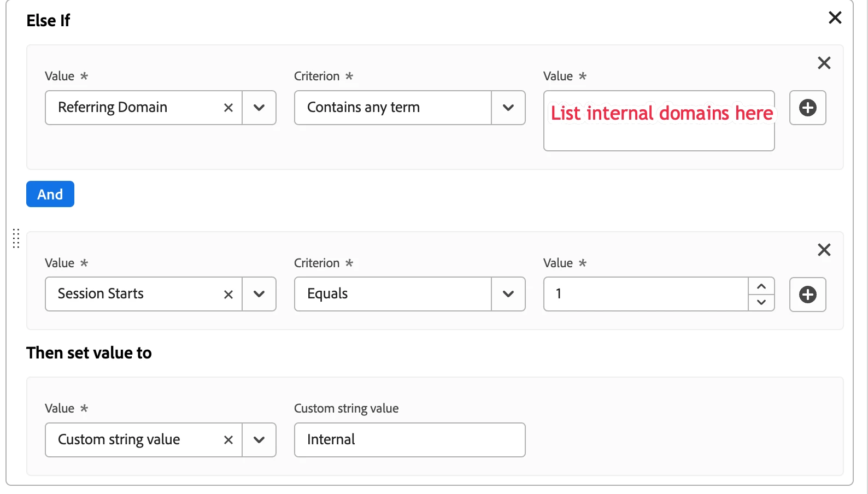Grab the drag handle beside Session Starts row
The height and width of the screenshot is (494, 868).
tap(16, 239)
